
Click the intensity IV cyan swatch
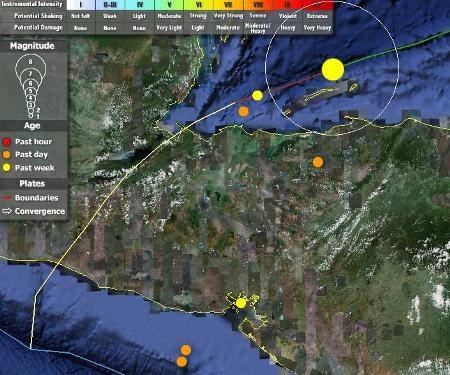coord(139,5)
